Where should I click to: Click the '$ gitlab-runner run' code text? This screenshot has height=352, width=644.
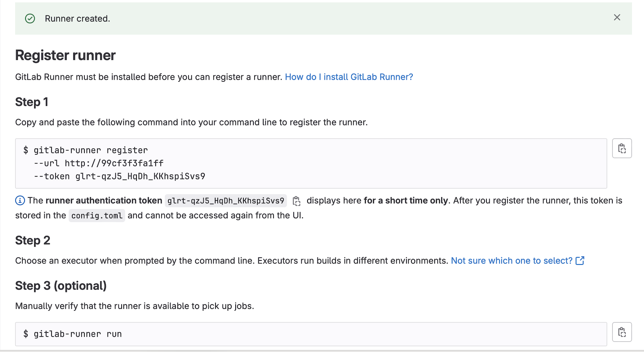coord(72,334)
